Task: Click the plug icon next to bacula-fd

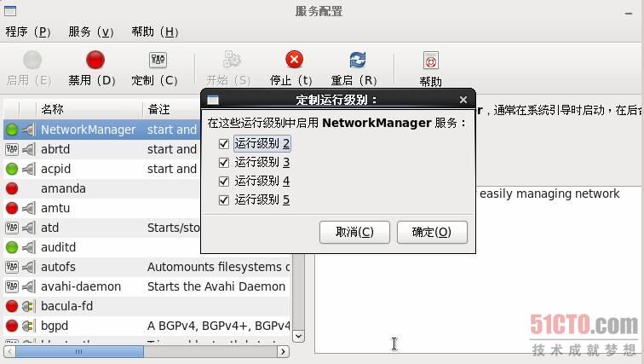Action: 27,306
